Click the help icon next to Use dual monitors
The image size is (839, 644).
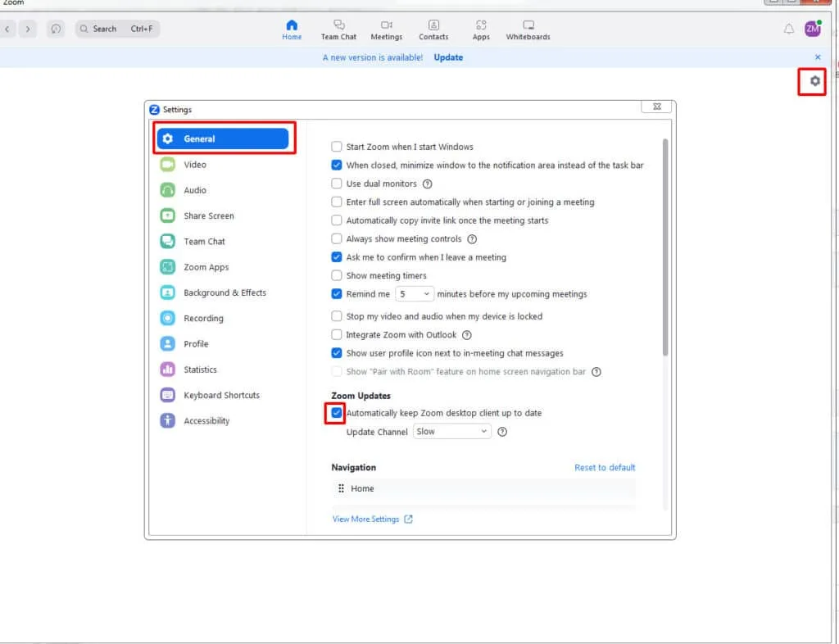click(427, 184)
